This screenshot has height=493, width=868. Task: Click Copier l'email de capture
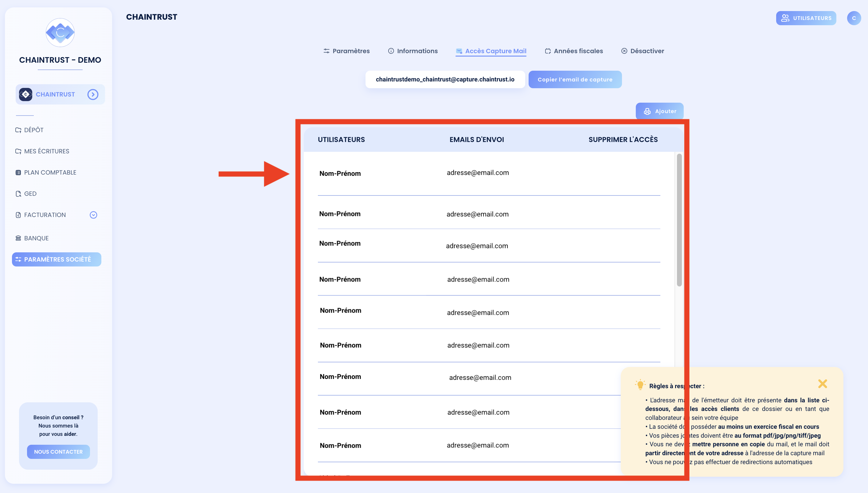(575, 80)
